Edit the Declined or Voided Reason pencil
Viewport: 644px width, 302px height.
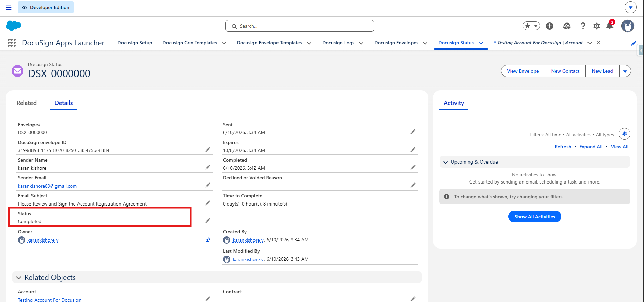coord(413,185)
